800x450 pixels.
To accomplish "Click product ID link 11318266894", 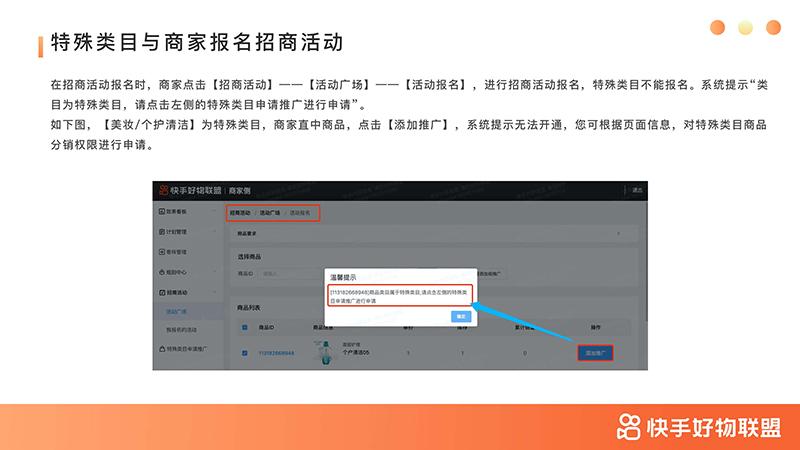I will [x=277, y=353].
